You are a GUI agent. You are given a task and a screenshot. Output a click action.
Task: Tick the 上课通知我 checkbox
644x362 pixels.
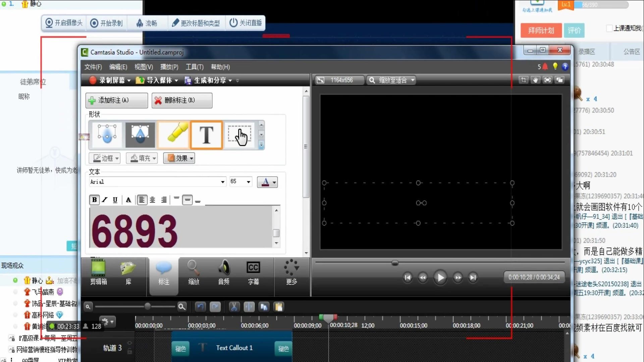point(609,28)
